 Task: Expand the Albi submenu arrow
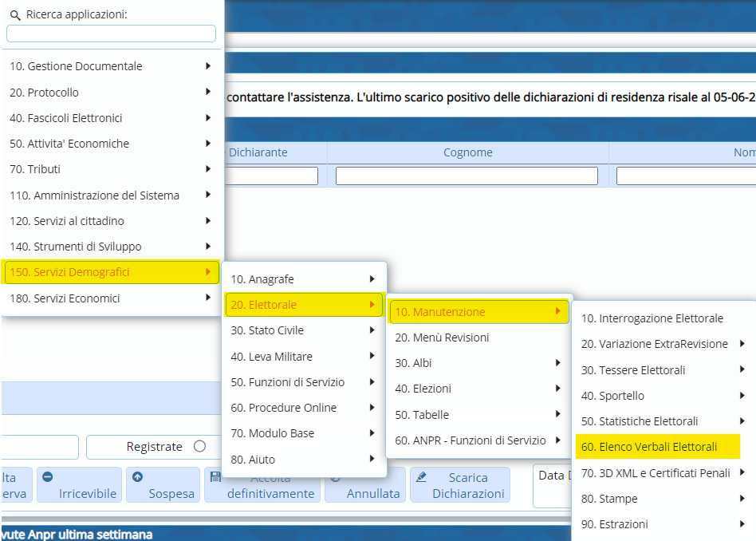point(557,363)
